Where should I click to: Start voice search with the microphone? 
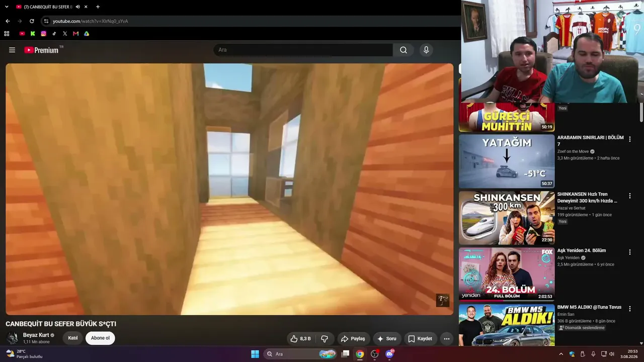click(426, 50)
